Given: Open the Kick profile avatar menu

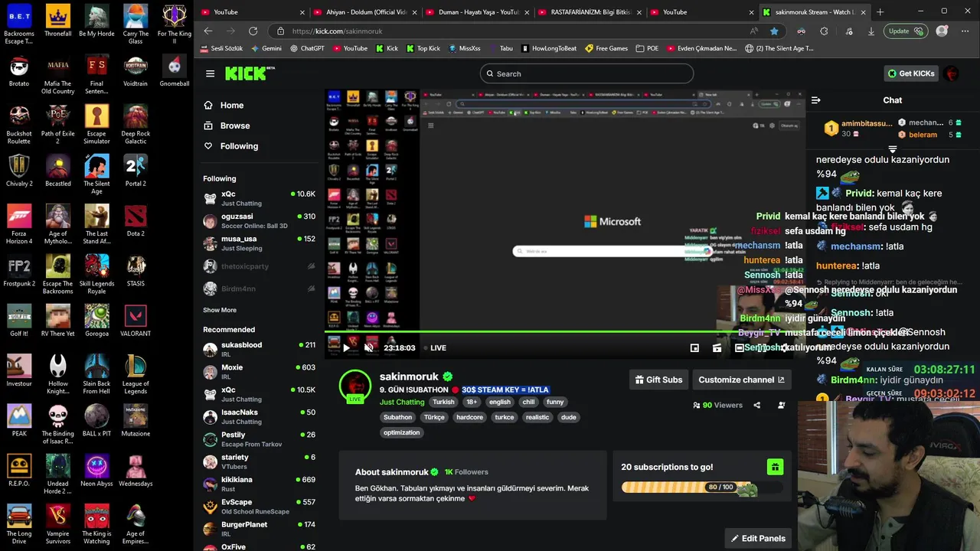Looking at the screenshot, I should coord(952,73).
